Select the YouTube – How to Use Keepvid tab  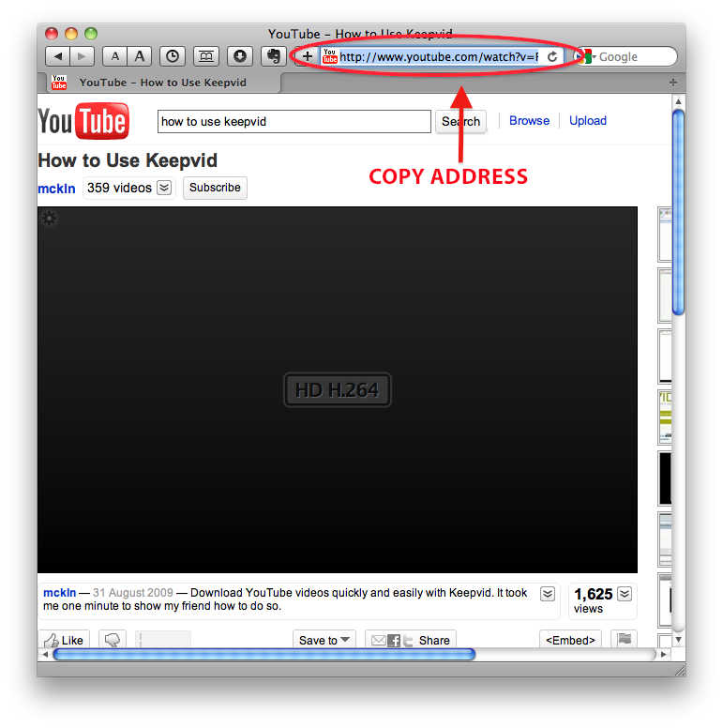coord(163,83)
